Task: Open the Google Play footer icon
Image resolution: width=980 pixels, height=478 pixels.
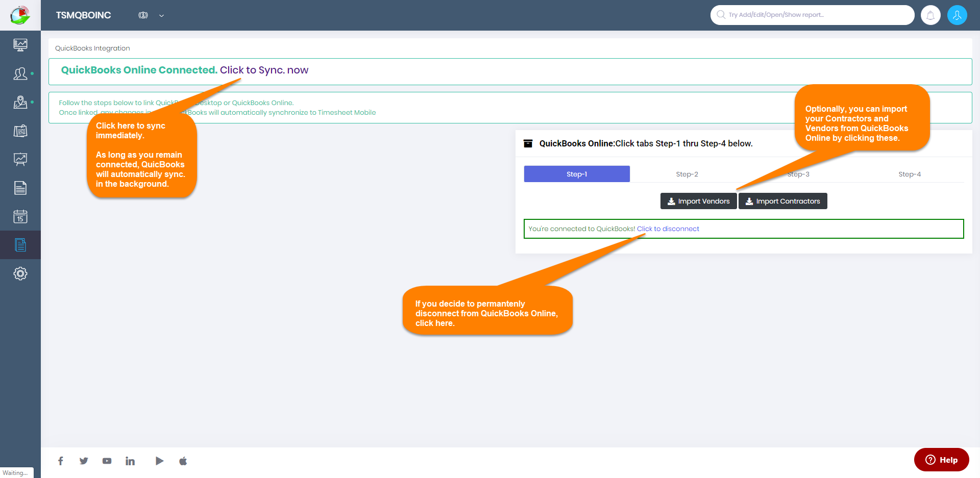Action: pos(159,461)
